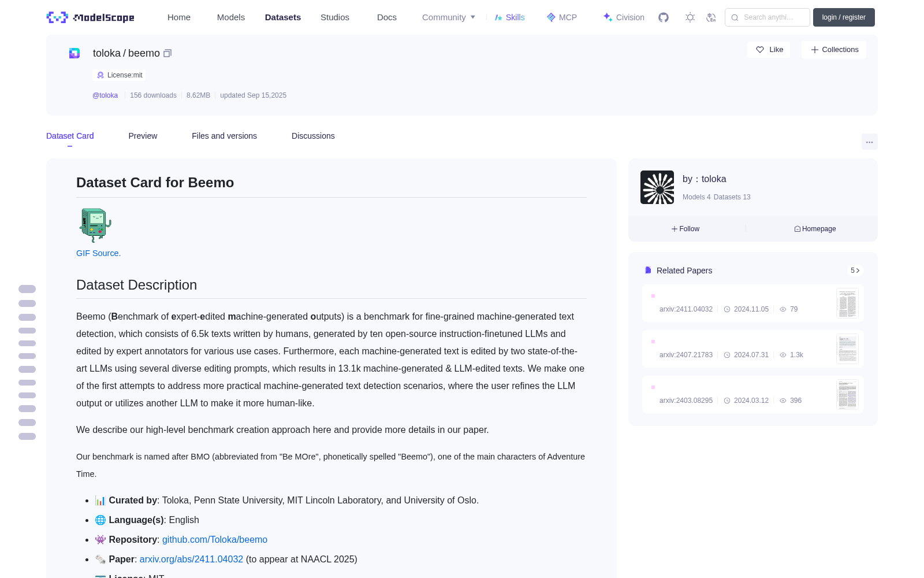This screenshot has width=924, height=578.
Task: Open paper arxiv:2407.21783 card
Action: tap(753, 349)
